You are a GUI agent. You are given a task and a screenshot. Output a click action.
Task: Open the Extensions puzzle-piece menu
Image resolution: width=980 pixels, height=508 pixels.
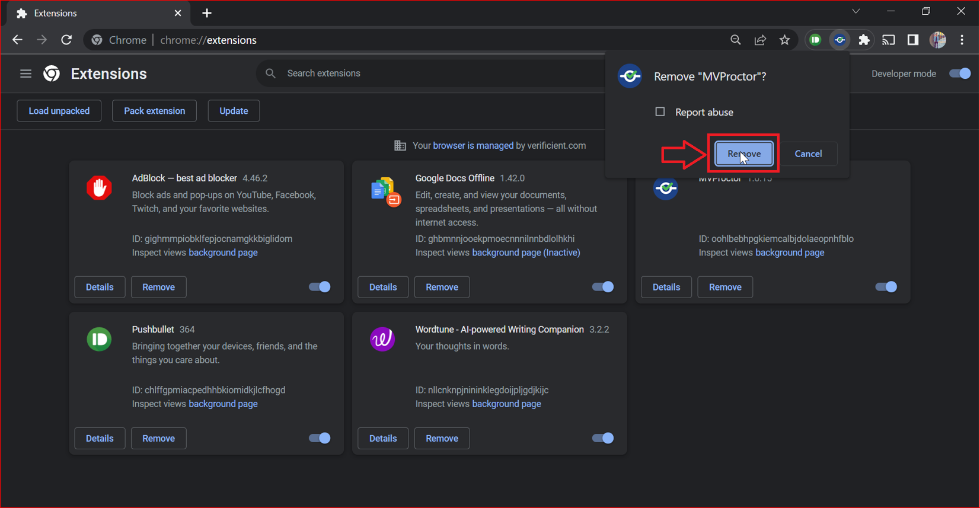click(x=864, y=40)
